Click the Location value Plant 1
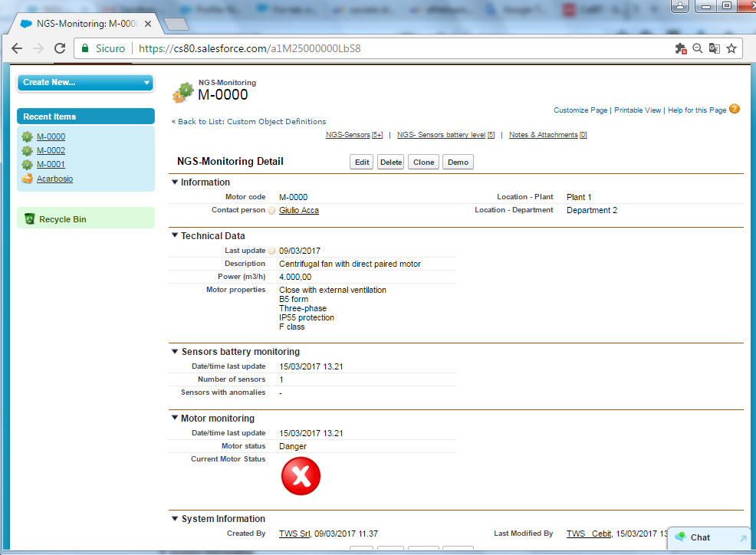Viewport: 756px width, 555px height. (579, 197)
